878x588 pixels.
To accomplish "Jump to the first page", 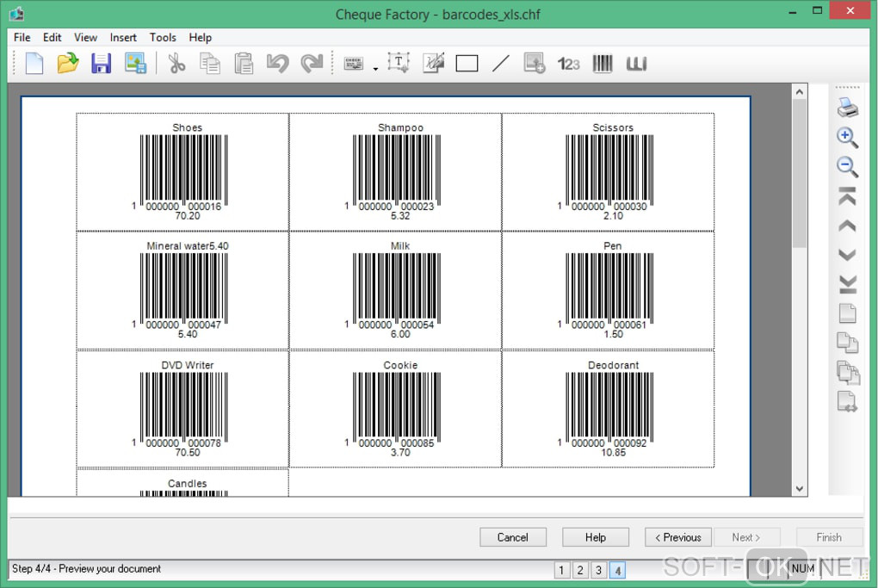I will (847, 196).
